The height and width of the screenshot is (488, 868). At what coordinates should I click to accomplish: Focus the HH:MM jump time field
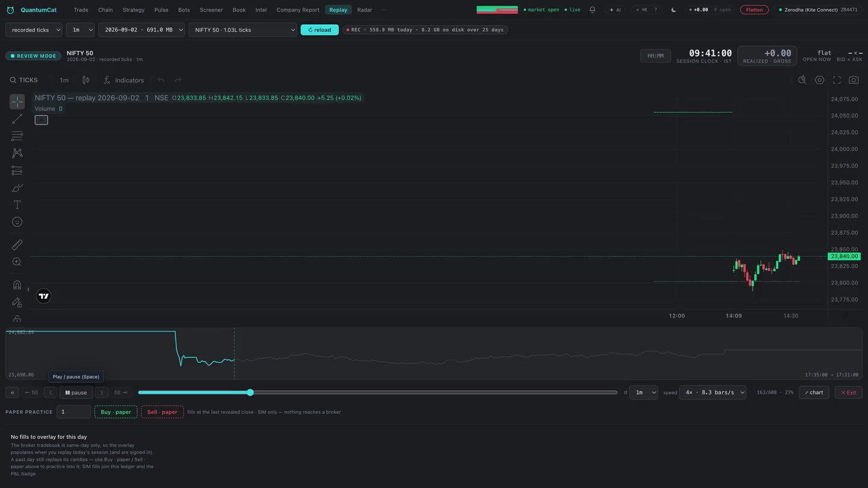point(655,56)
